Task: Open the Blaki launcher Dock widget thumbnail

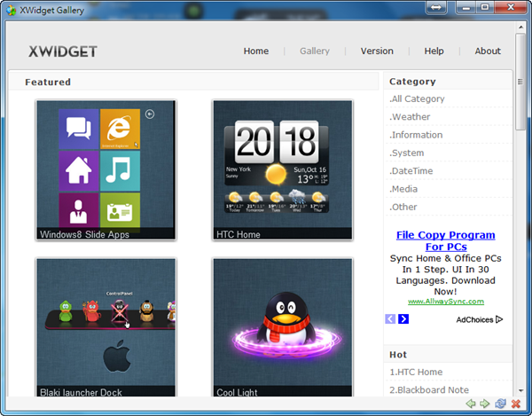Action: 106,327
